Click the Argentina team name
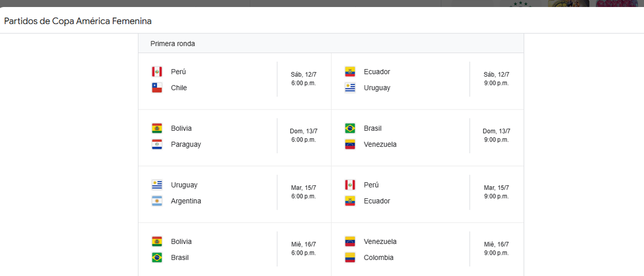The width and height of the screenshot is (644, 276). pyautogui.click(x=186, y=201)
